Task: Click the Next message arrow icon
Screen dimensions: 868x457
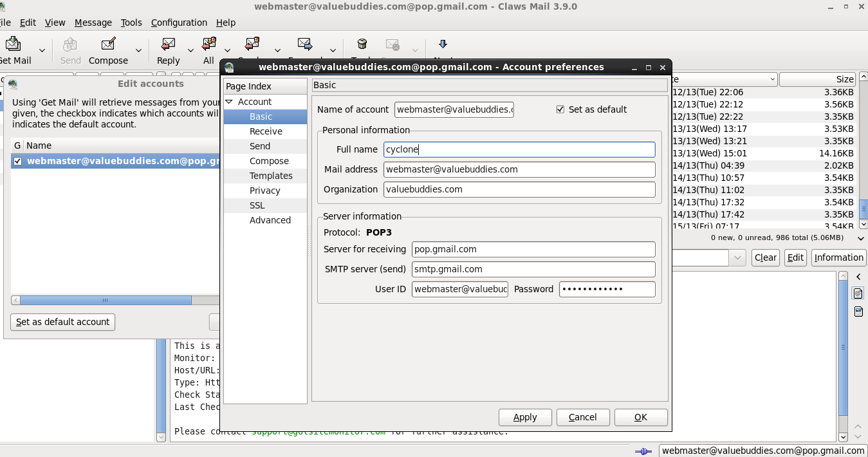Action: click(443, 44)
